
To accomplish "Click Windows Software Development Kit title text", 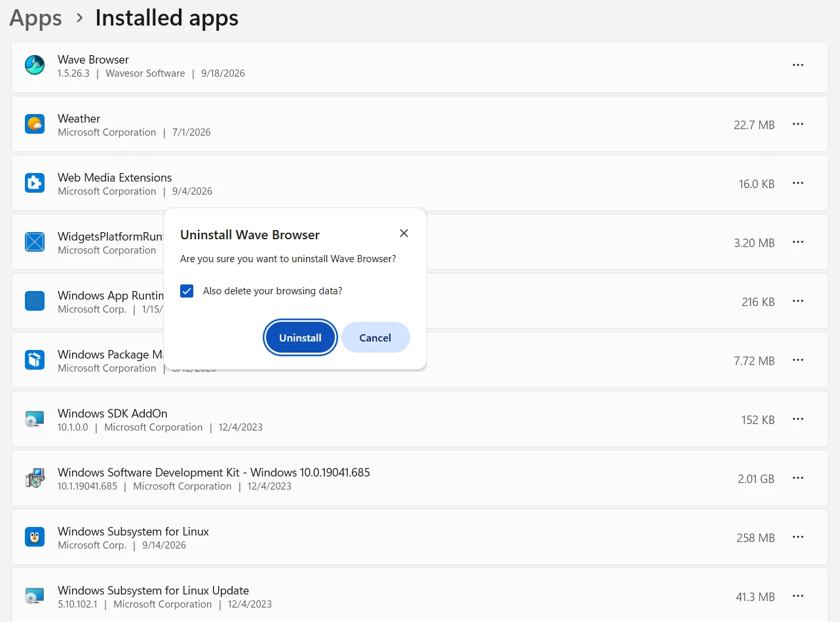I will point(214,473).
